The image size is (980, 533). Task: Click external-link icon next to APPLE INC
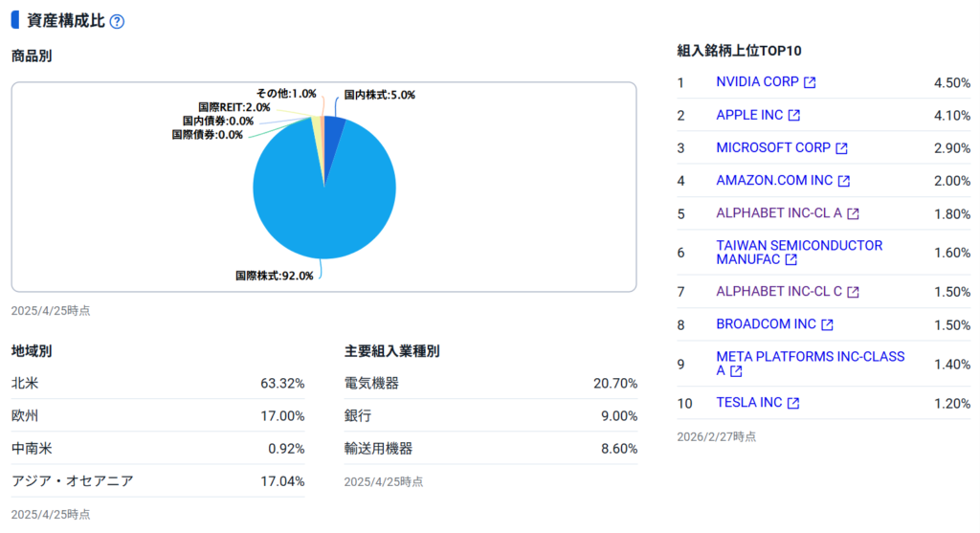(x=793, y=116)
